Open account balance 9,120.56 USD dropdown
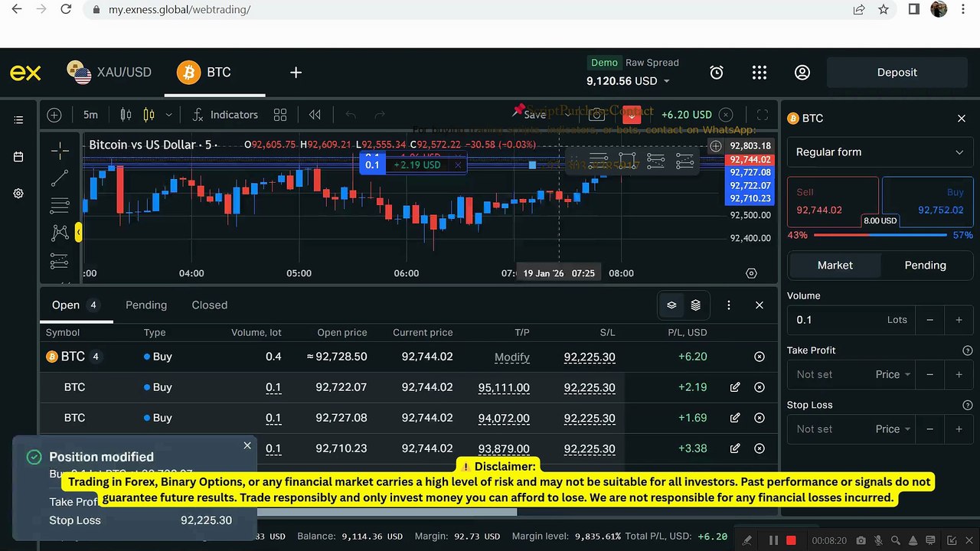Screen dimensions: 980x551 628,80
